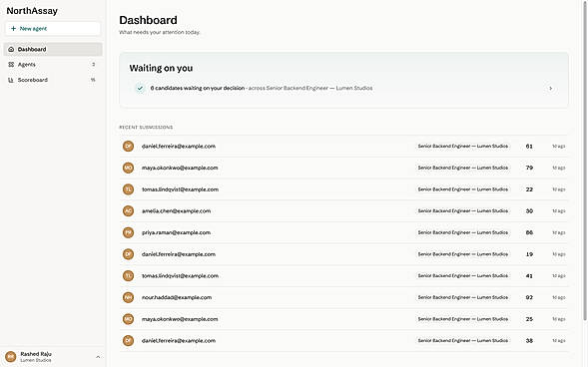Click avatar of tomas.lindqvist row scoring 41
This screenshot has width=588, height=367.
(x=128, y=275)
